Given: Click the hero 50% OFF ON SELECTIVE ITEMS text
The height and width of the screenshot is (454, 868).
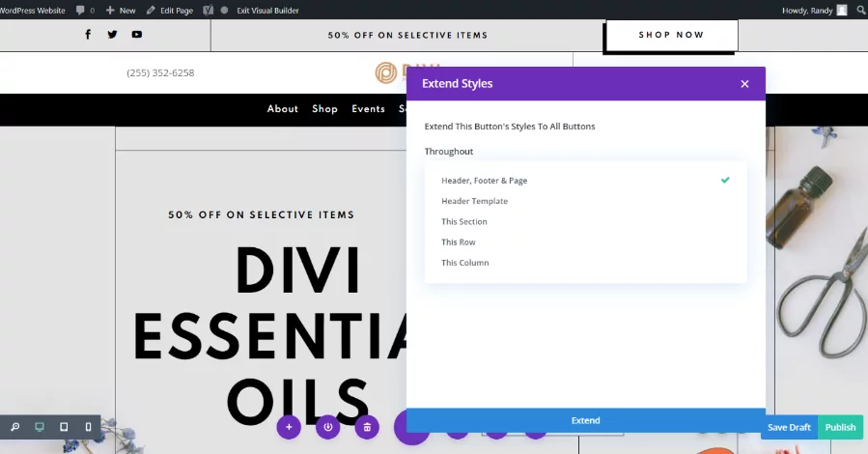Looking at the screenshot, I should (262, 214).
